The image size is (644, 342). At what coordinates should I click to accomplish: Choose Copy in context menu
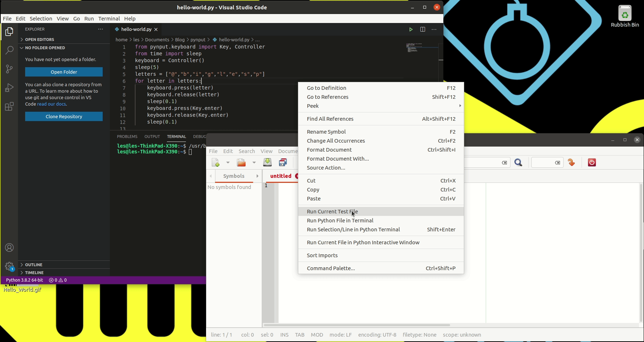coord(381,190)
